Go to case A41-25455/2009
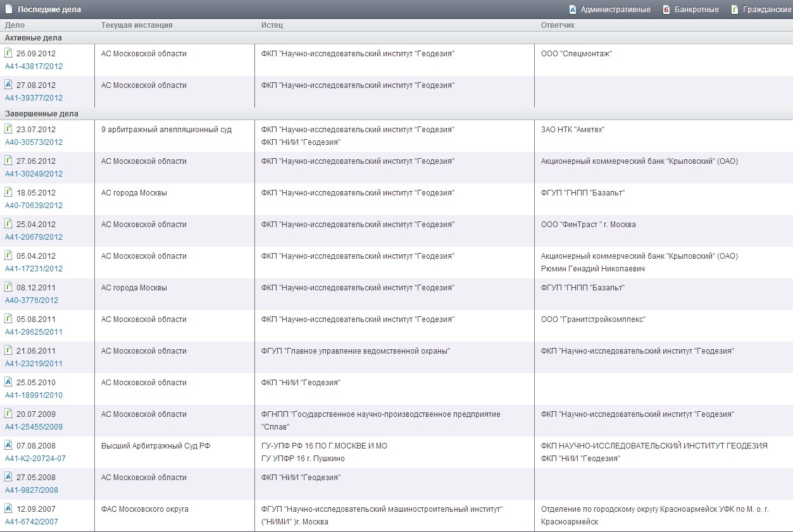 coord(34,427)
